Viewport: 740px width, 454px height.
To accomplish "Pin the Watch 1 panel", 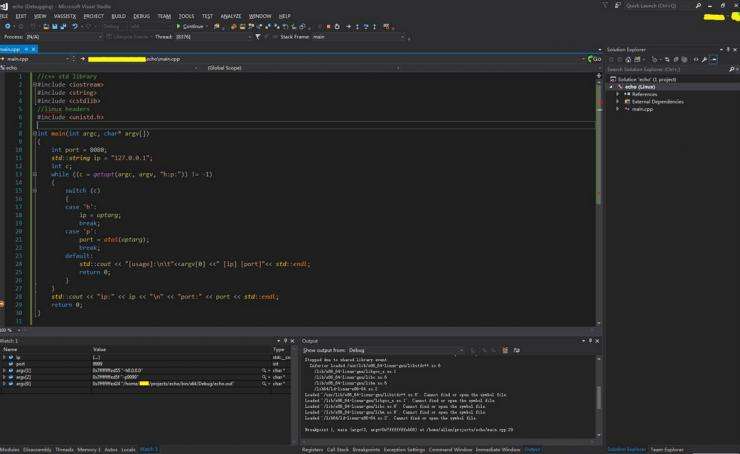I will (x=285, y=341).
